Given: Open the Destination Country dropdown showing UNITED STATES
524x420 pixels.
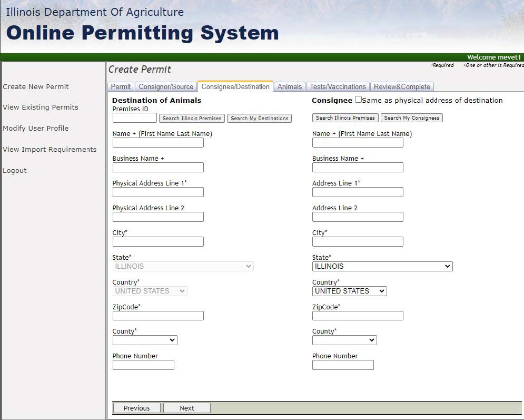Looking at the screenshot, I should click(x=150, y=291).
